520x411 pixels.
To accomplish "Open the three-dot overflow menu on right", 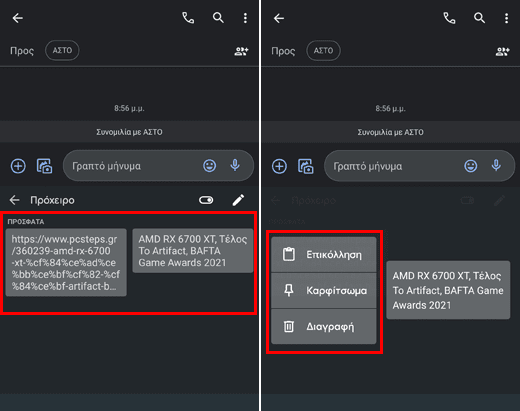I will (506, 18).
